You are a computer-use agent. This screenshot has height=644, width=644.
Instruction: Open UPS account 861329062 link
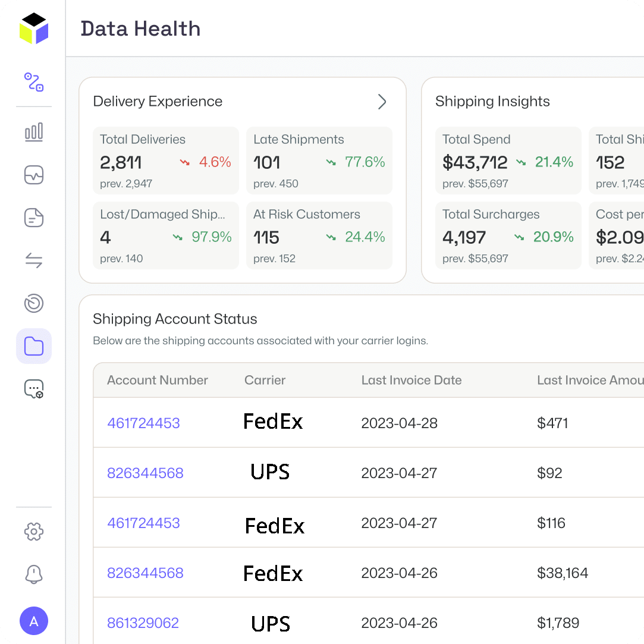(143, 623)
